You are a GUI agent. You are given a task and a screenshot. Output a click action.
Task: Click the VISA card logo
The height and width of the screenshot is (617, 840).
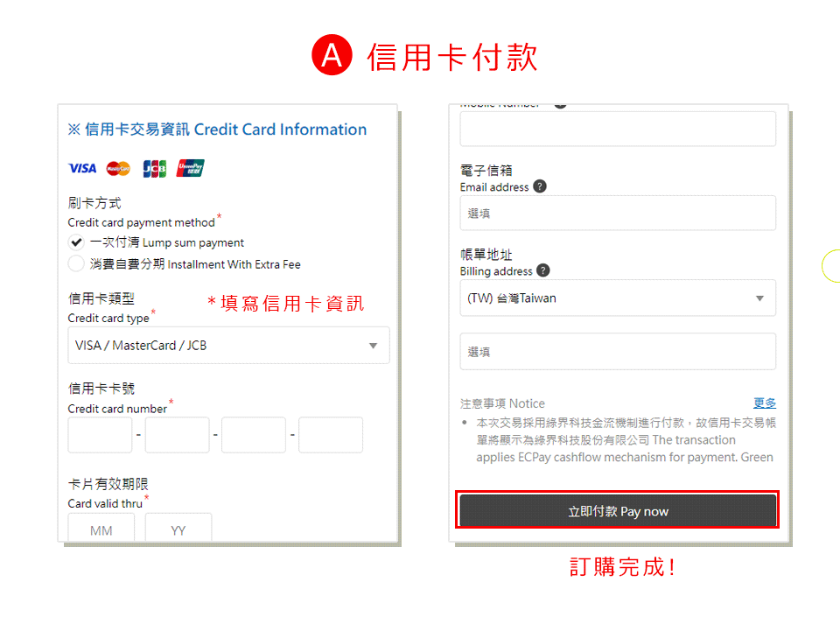[82, 169]
